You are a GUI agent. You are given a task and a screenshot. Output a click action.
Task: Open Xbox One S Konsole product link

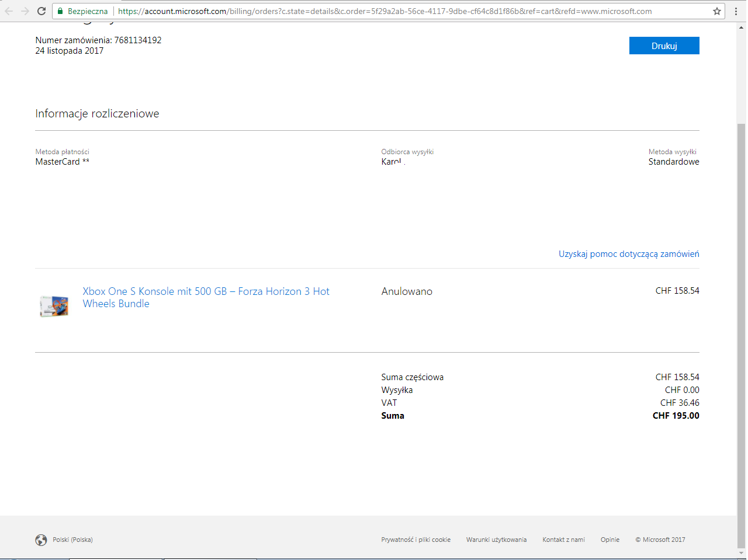pyautogui.click(x=206, y=297)
